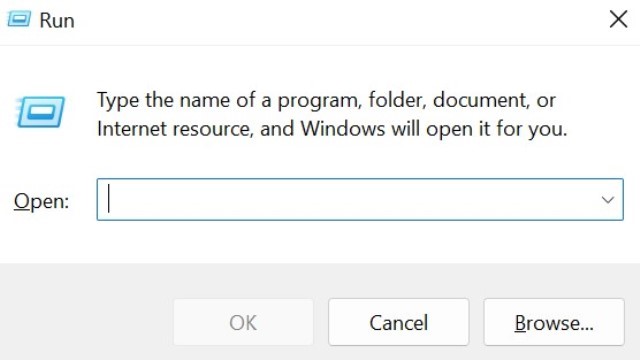The width and height of the screenshot is (640, 360).
Task: Cancel the Run dialog
Action: pos(399,322)
